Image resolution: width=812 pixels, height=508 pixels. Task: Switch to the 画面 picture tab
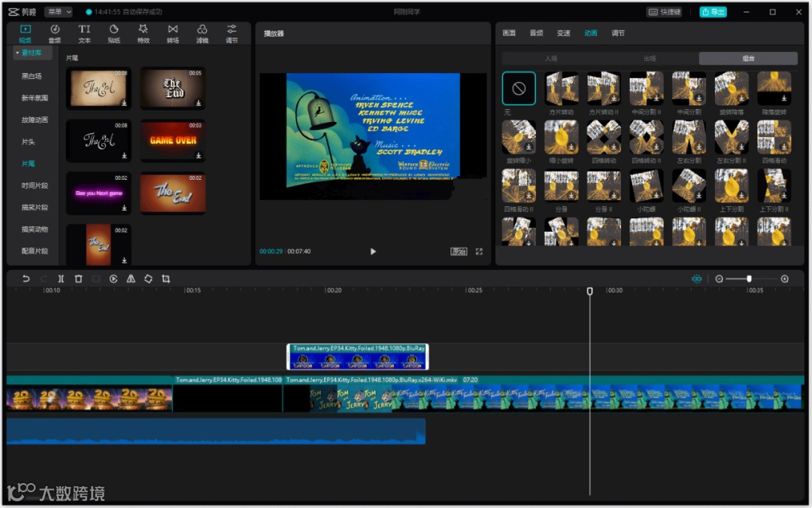pyautogui.click(x=509, y=33)
